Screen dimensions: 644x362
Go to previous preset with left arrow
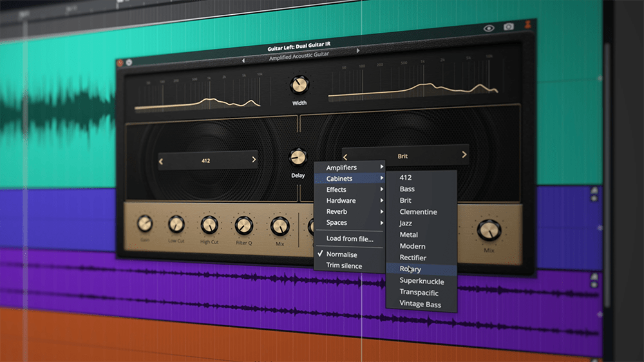[x=243, y=61]
